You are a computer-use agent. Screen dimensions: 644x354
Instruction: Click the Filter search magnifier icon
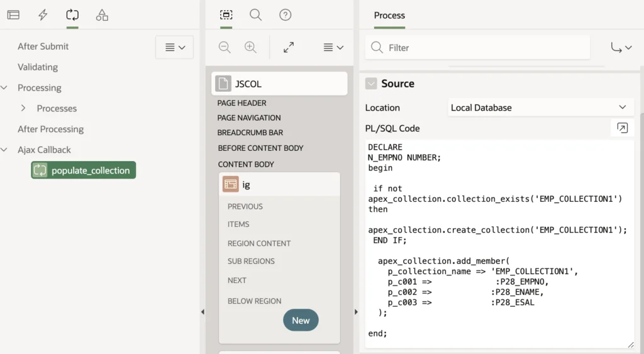377,48
